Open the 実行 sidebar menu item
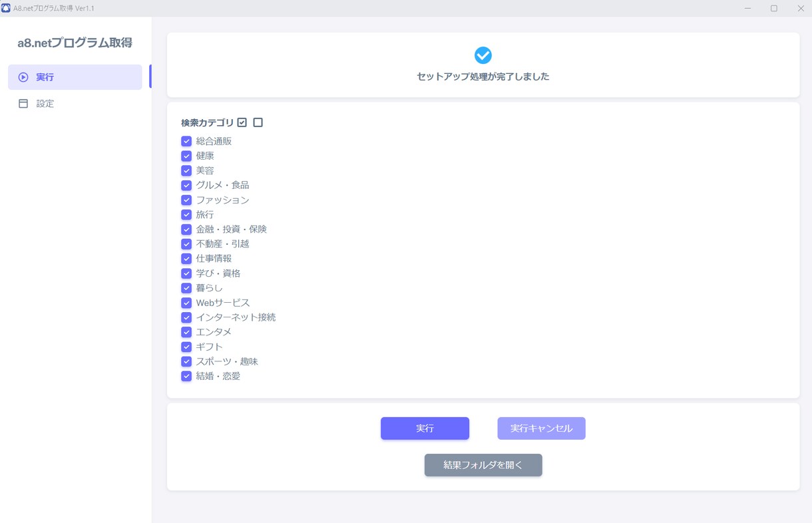The width and height of the screenshot is (812, 523). coord(75,77)
